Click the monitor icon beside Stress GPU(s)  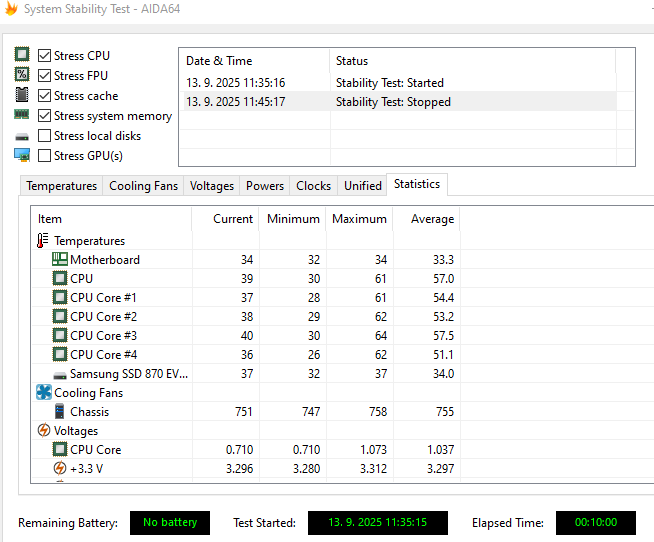pyautogui.click(x=22, y=155)
